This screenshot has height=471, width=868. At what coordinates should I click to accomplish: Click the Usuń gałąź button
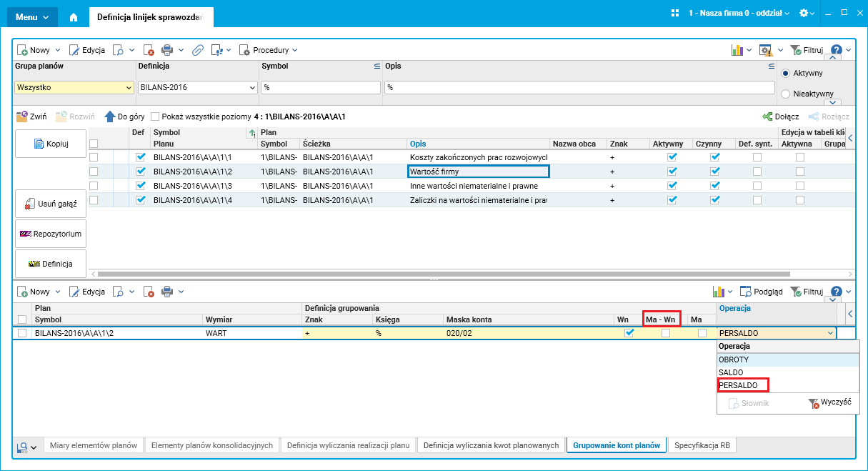pos(51,204)
